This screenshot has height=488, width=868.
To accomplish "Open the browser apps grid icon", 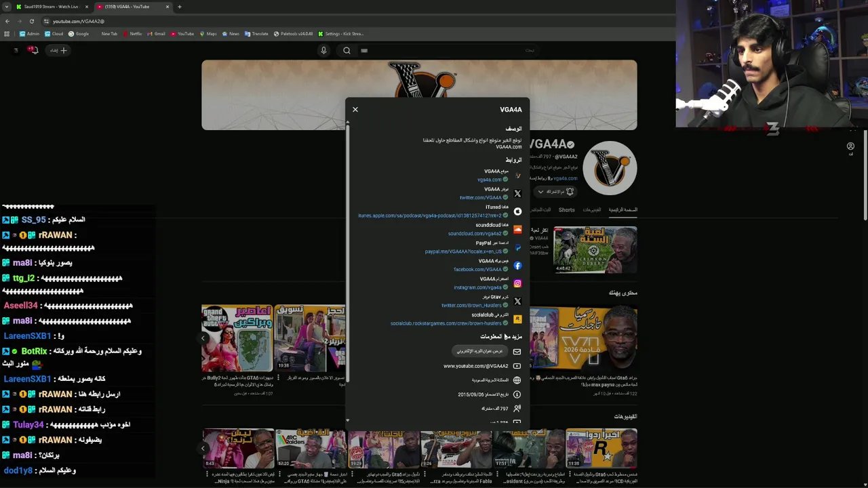I will coord(7,34).
